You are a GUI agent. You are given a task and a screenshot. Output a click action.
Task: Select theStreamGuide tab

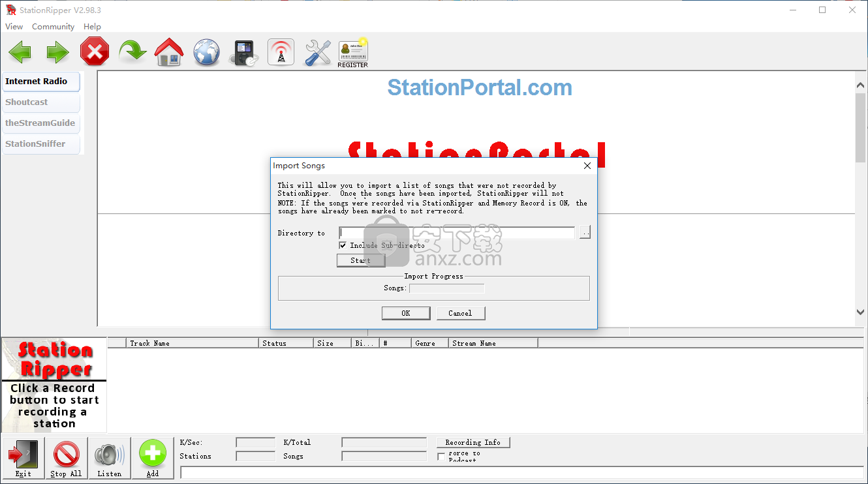41,123
